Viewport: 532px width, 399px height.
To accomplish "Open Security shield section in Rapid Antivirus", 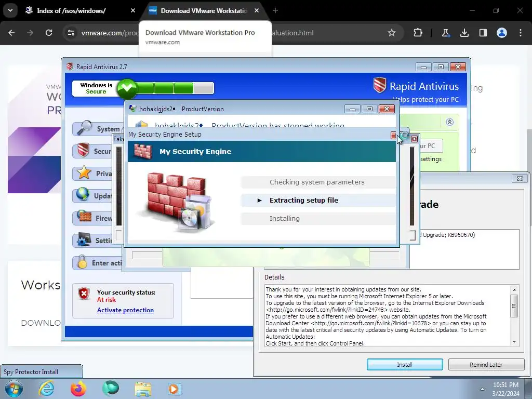I will click(x=92, y=151).
